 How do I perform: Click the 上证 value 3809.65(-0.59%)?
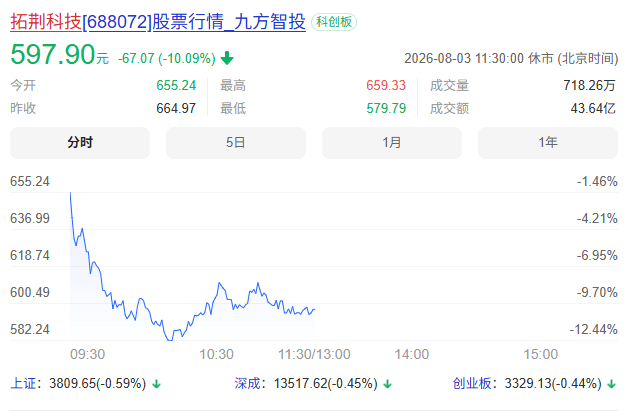click(97, 384)
